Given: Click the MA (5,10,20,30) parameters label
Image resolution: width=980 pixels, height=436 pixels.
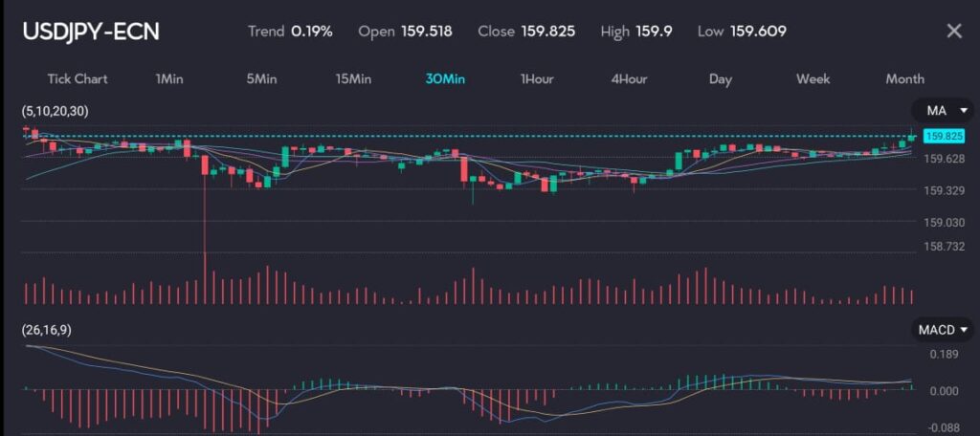Looking at the screenshot, I should tap(55, 111).
